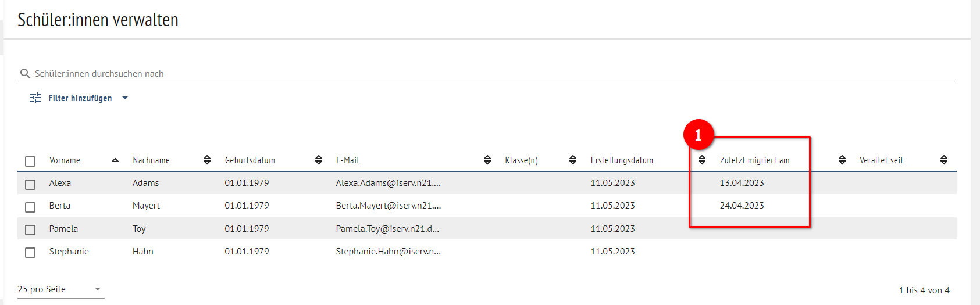The image size is (980, 305).
Task: Sort the table by Geburtsdatum
Action: pyautogui.click(x=319, y=160)
